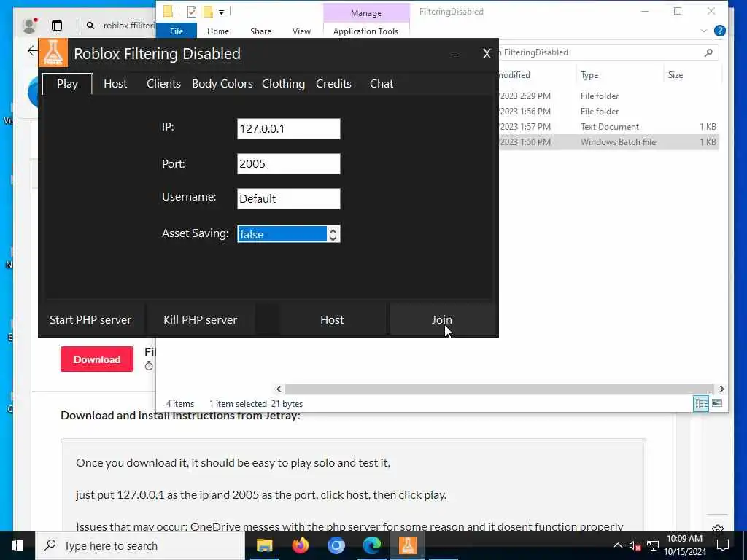Switch to the Host tab
The height and width of the screenshot is (560, 747).
pyautogui.click(x=115, y=84)
